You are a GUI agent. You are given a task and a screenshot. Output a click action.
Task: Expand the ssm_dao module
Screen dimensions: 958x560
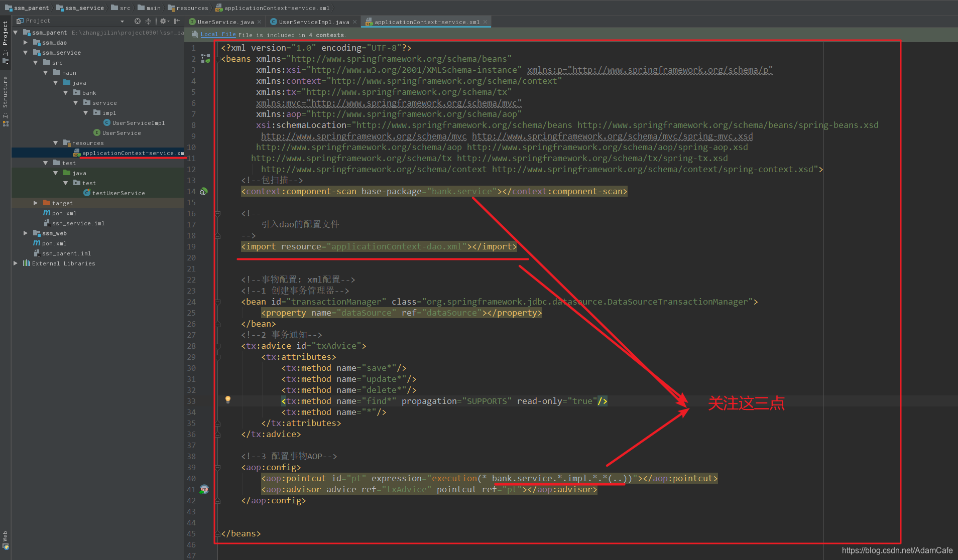26,43
